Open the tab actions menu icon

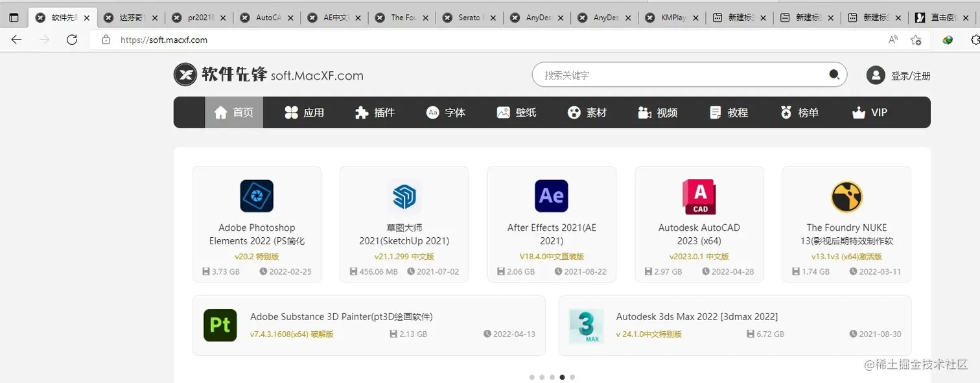14,18
